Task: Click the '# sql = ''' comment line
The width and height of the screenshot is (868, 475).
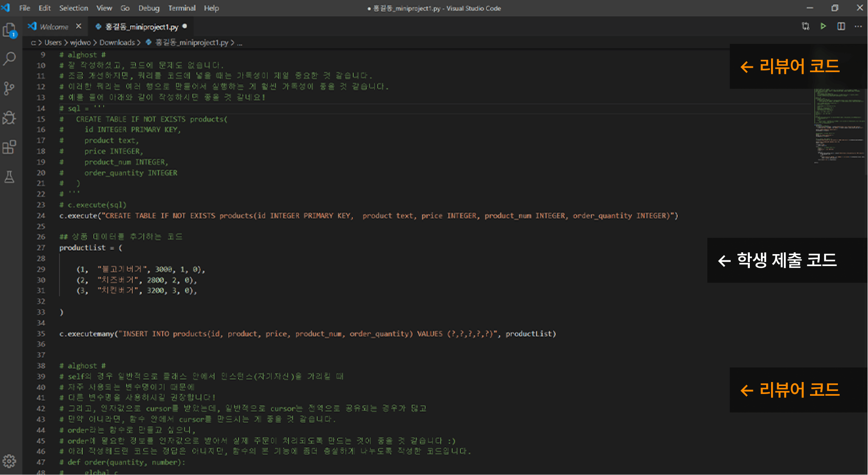Action: click(x=82, y=108)
